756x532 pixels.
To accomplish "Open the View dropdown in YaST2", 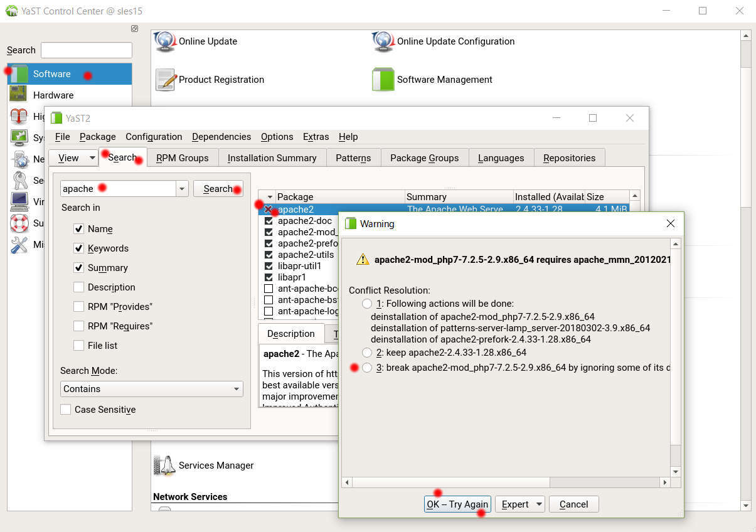I will (x=73, y=158).
